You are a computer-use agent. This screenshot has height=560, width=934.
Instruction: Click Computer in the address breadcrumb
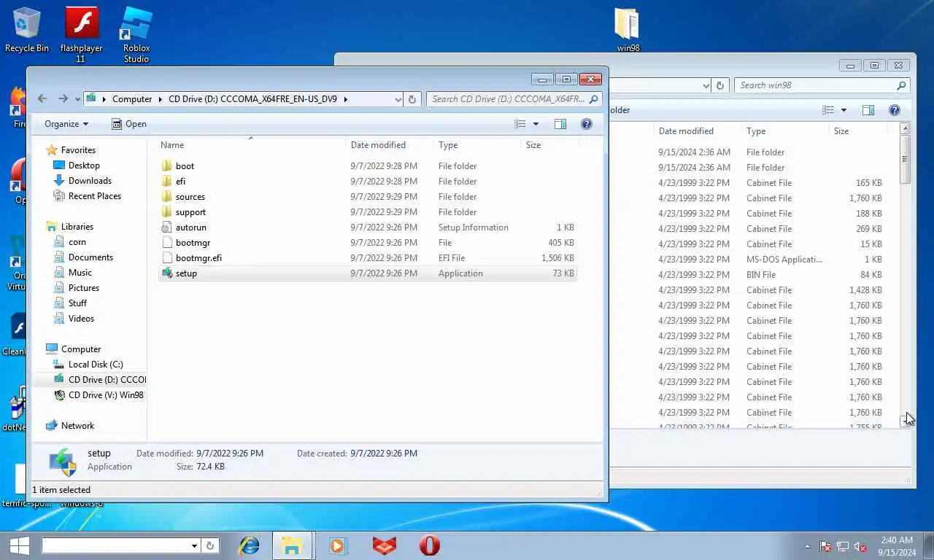pyautogui.click(x=132, y=99)
